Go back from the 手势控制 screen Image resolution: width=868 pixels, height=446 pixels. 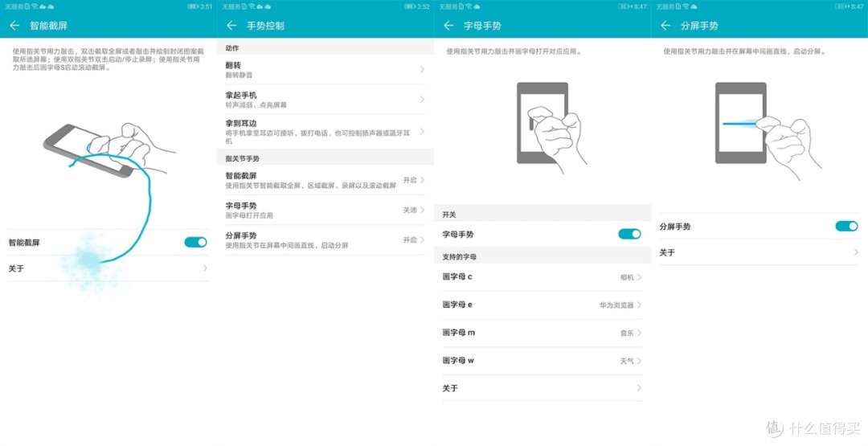click(232, 26)
